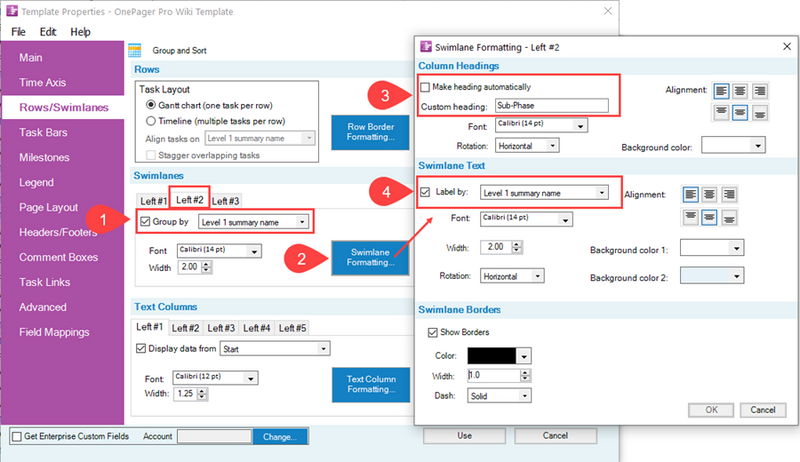The height and width of the screenshot is (462, 800).
Task: Toggle Display data from checkbox
Action: 141,348
